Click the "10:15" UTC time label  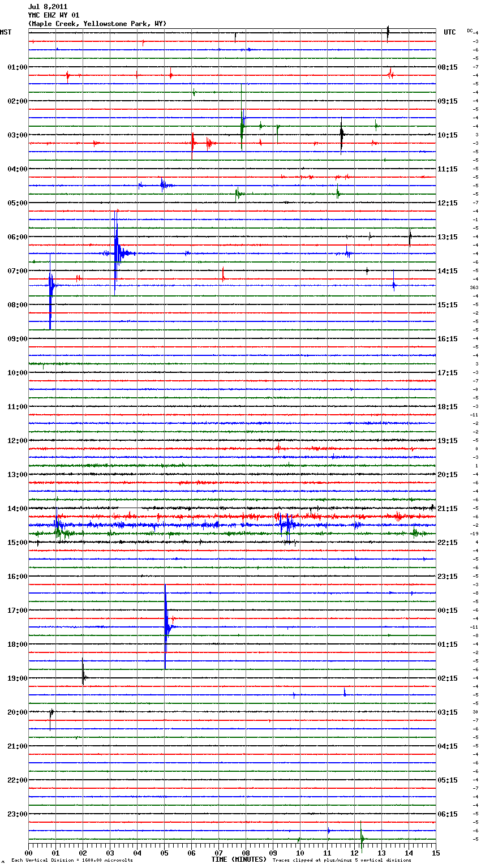point(448,135)
